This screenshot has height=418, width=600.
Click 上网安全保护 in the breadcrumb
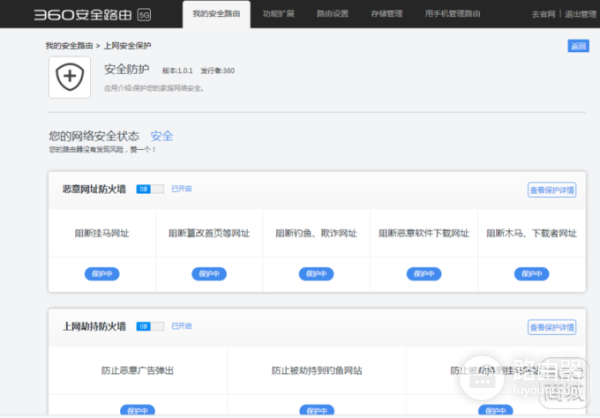[127, 46]
